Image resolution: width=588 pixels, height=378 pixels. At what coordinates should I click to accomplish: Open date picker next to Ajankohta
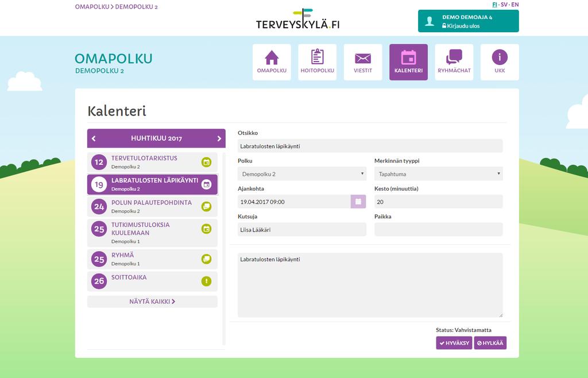pos(358,202)
